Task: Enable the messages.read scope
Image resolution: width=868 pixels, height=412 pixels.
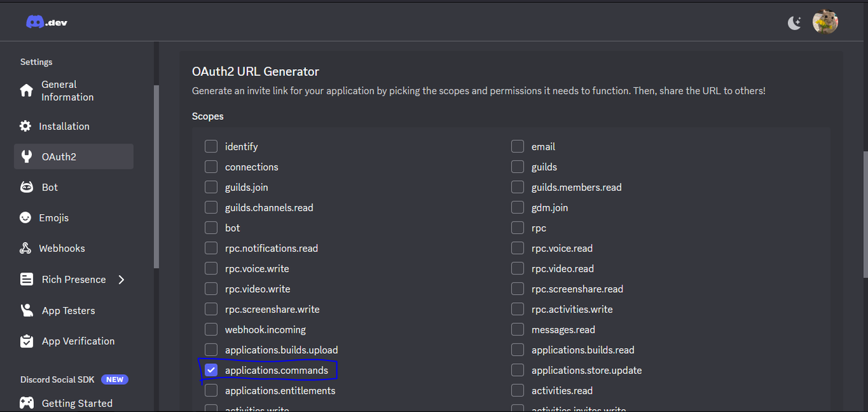Action: pos(517,329)
